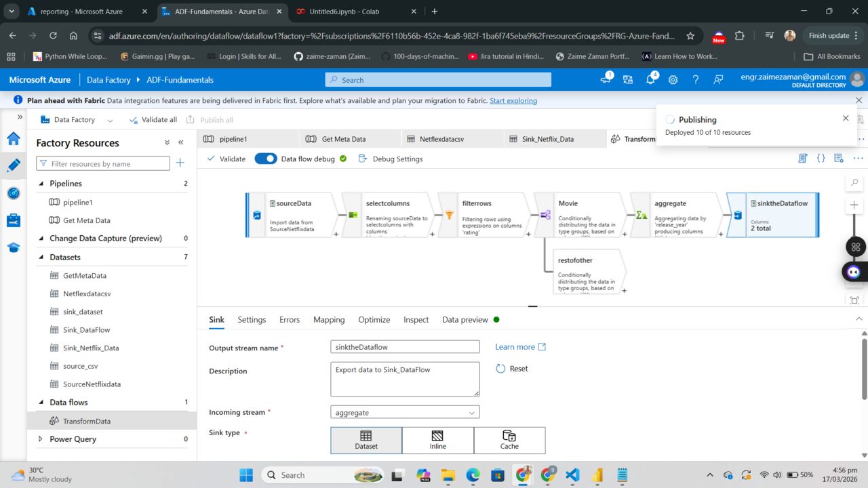Collapse all Factory Resources groups
Image resolution: width=868 pixels, height=488 pixels.
click(x=167, y=143)
